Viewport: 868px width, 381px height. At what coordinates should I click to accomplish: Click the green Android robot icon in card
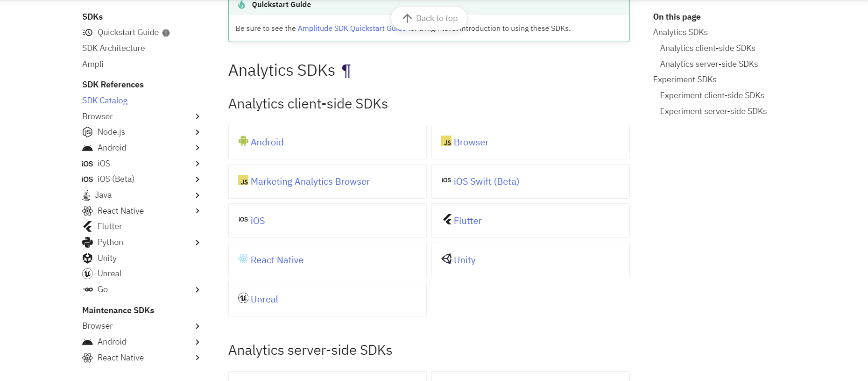(243, 141)
